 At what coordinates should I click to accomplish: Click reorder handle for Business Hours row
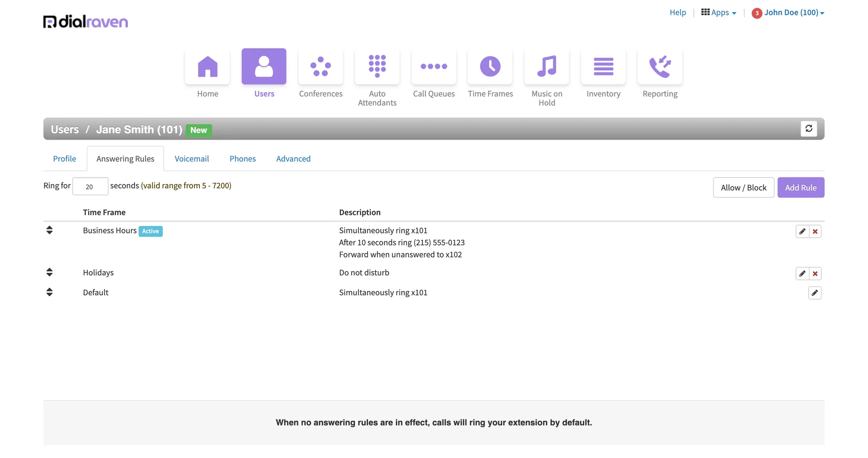(x=49, y=230)
